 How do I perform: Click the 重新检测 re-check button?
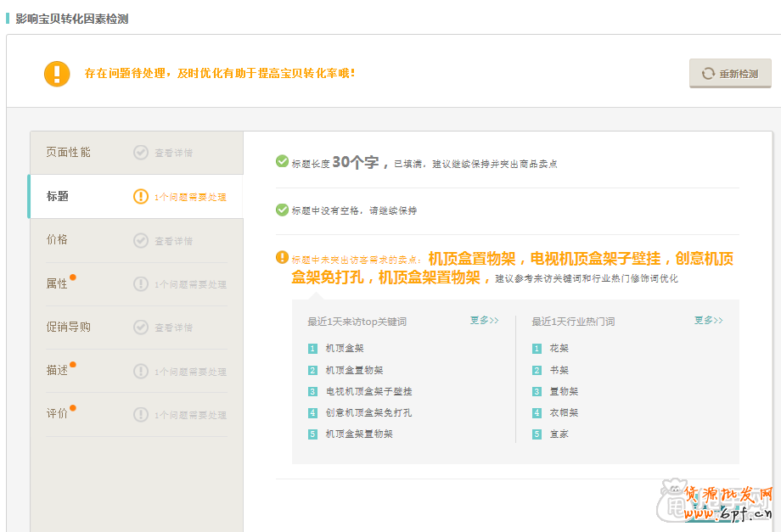(x=730, y=74)
